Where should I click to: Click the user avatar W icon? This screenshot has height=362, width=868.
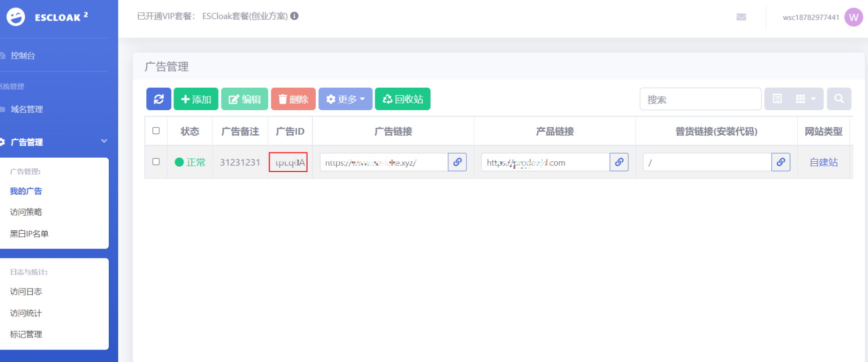coord(853,17)
